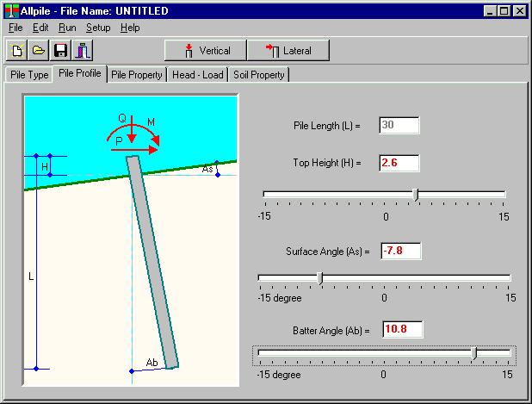
Task: Click the New file icon
Action: (18, 50)
